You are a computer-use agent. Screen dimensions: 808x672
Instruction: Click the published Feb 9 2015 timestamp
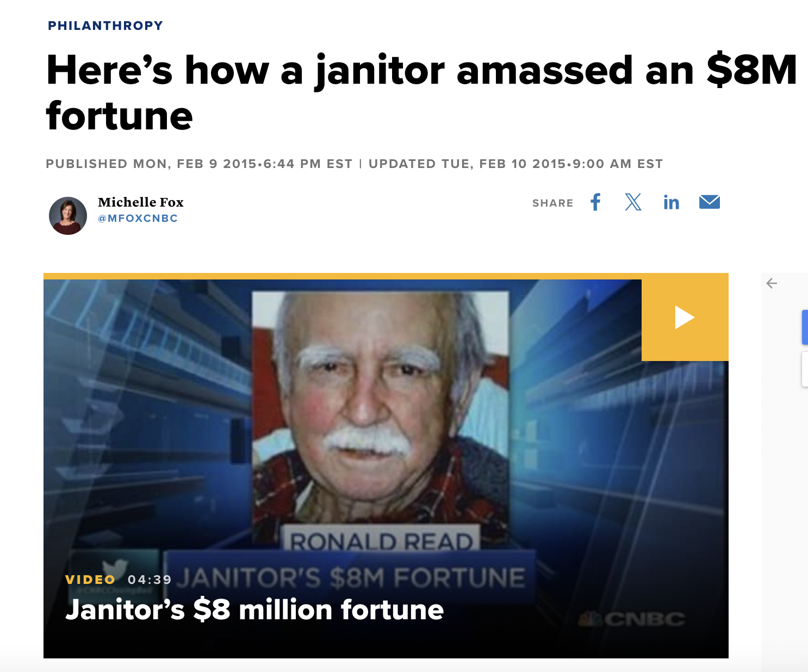pyautogui.click(x=199, y=164)
